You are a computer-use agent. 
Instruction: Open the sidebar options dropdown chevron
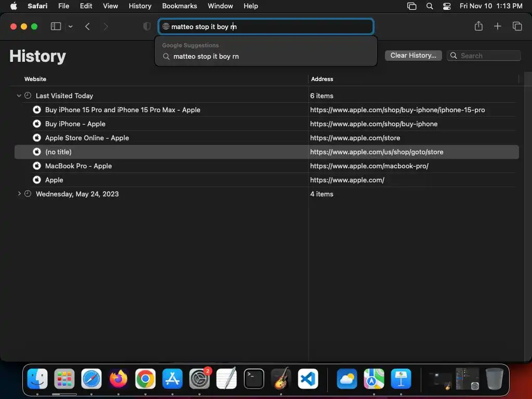71,26
